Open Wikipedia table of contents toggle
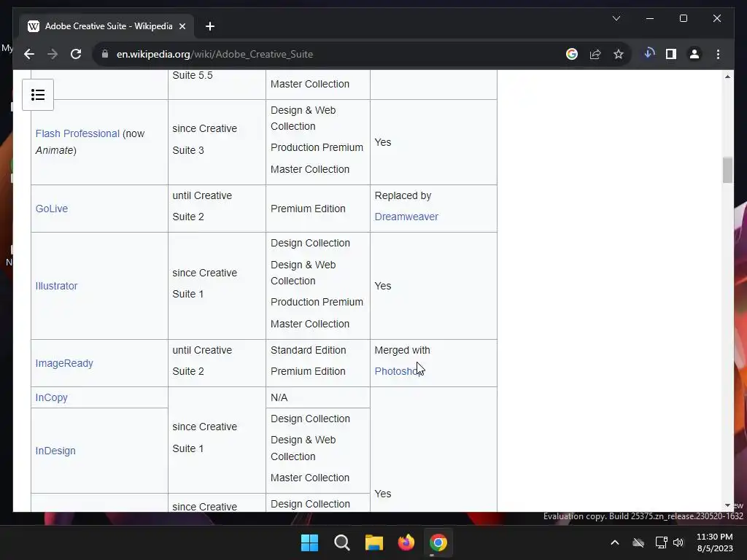 [x=38, y=95]
